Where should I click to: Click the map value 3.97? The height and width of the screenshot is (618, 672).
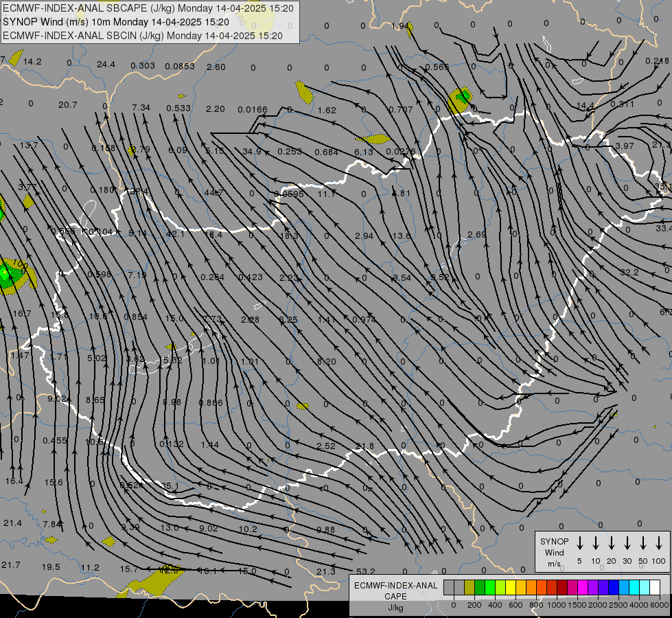(x=625, y=146)
